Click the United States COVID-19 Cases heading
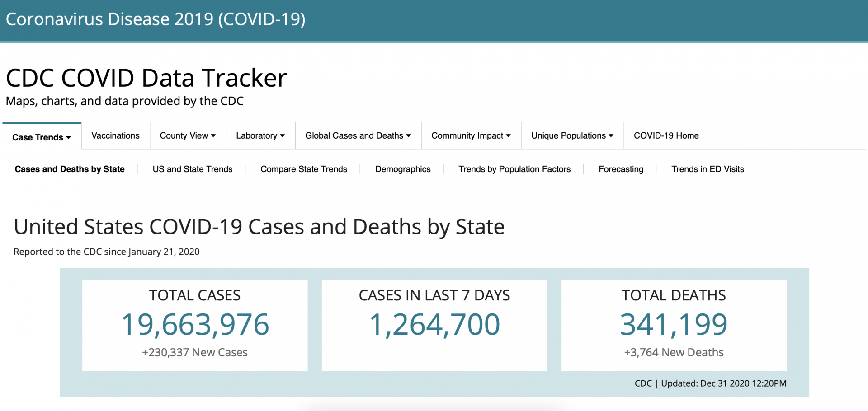Screen dimensions: 868x411 click(x=259, y=227)
